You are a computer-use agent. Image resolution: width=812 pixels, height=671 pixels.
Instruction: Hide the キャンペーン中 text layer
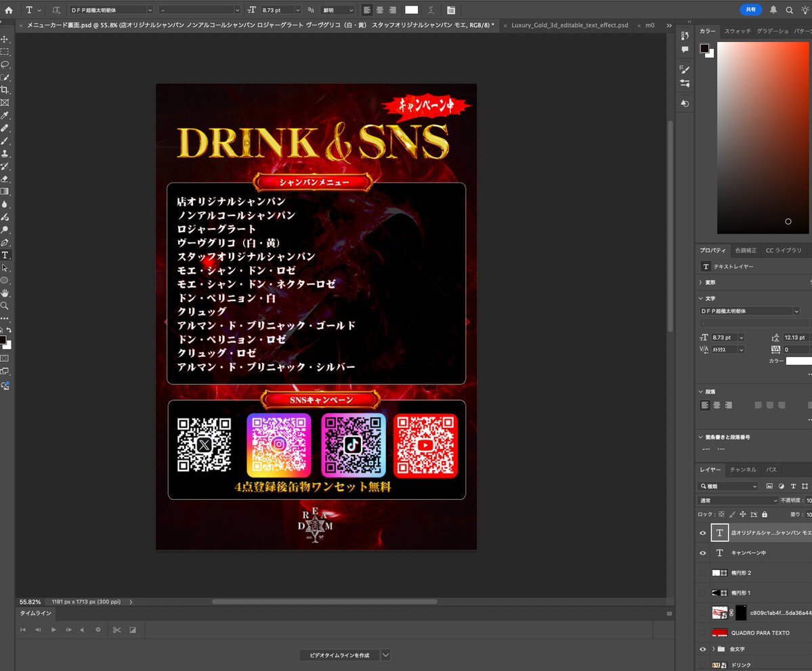pyautogui.click(x=703, y=553)
